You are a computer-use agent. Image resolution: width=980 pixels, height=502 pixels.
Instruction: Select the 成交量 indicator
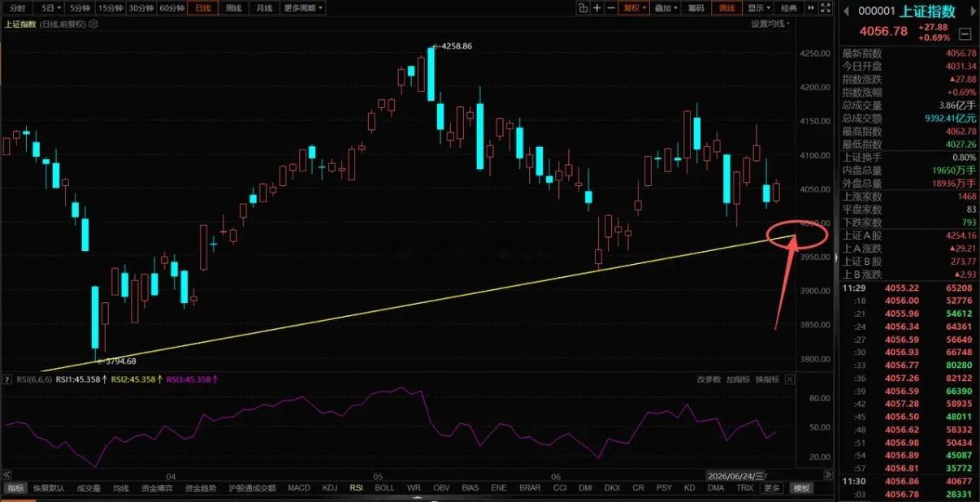[x=89, y=488]
